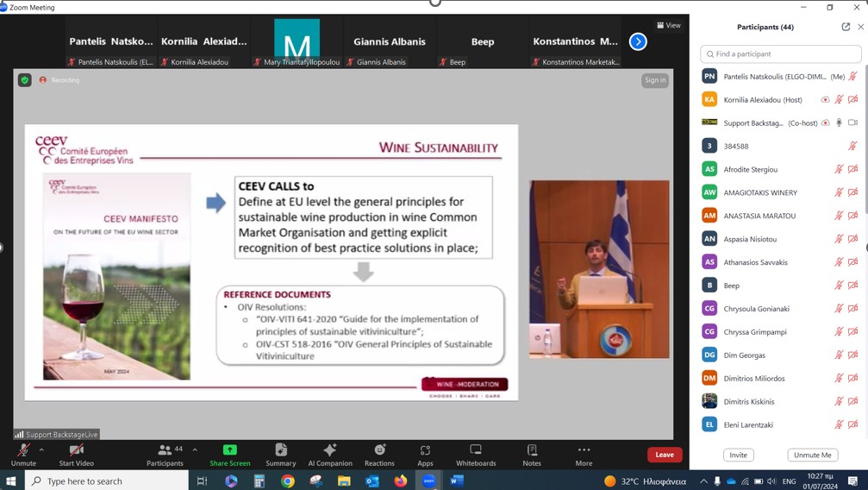This screenshot has width=868, height=490.
Task: Click muted mic icon for Chryssa Grimpampi
Action: [840, 331]
